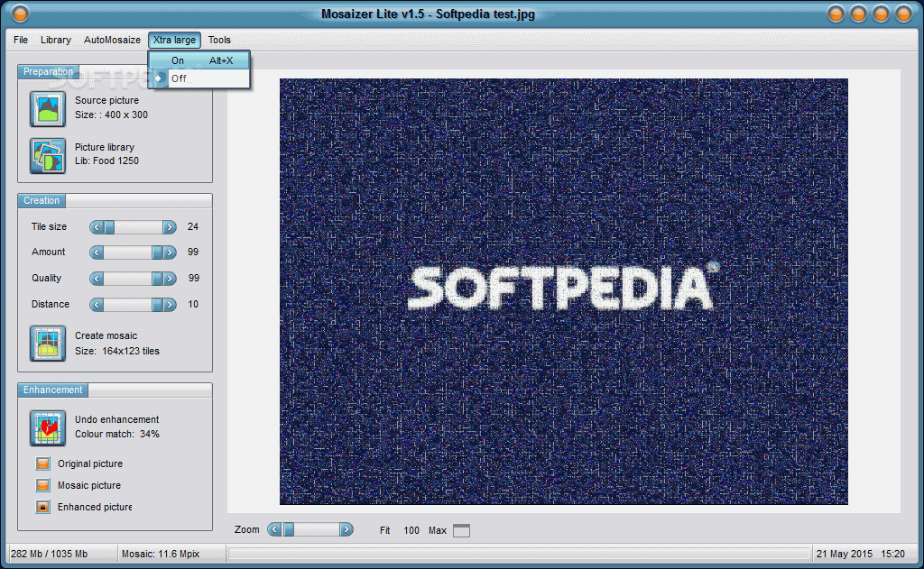The width and height of the screenshot is (924, 569).
Task: Click the Undo enhancement heart icon
Action: (x=48, y=427)
